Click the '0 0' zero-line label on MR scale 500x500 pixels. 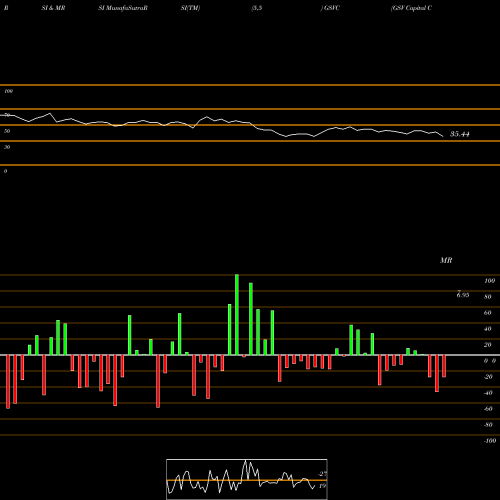pyautogui.click(x=490, y=361)
